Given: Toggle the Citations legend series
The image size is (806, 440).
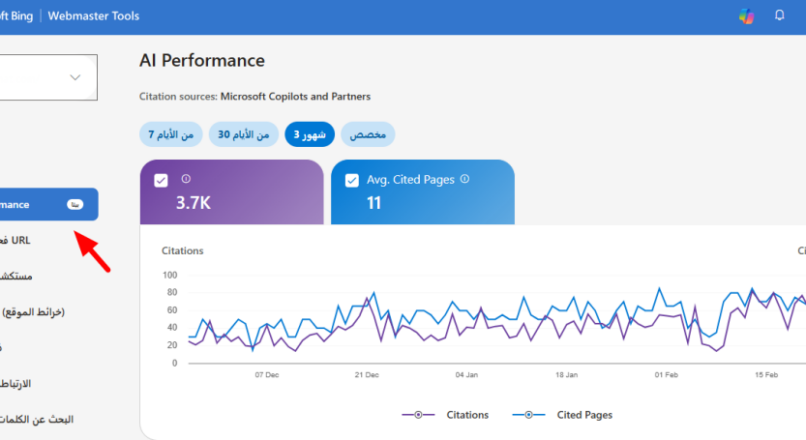Looking at the screenshot, I should [x=445, y=415].
